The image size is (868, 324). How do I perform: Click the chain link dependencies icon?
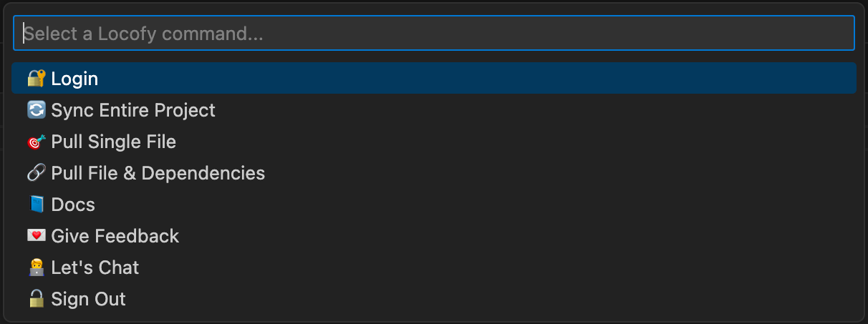pos(37,173)
